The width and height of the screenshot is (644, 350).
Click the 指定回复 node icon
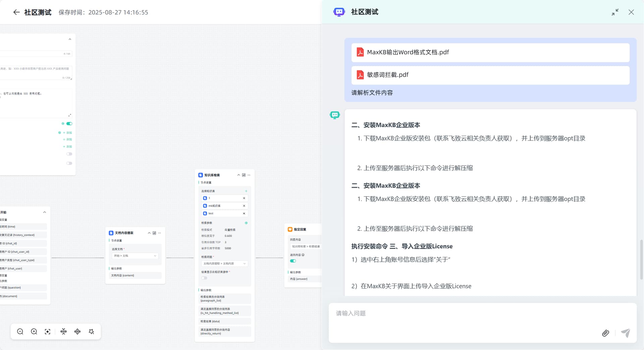click(x=290, y=229)
